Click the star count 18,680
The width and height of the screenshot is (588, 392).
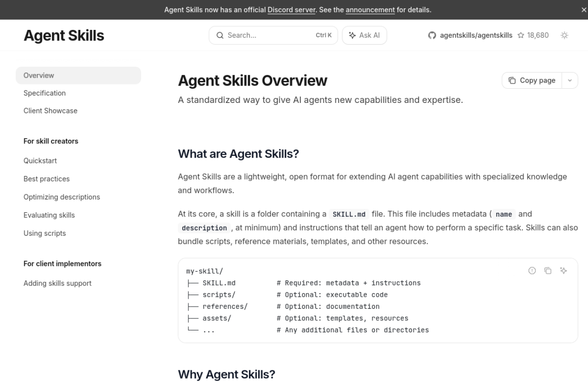pyautogui.click(x=538, y=35)
